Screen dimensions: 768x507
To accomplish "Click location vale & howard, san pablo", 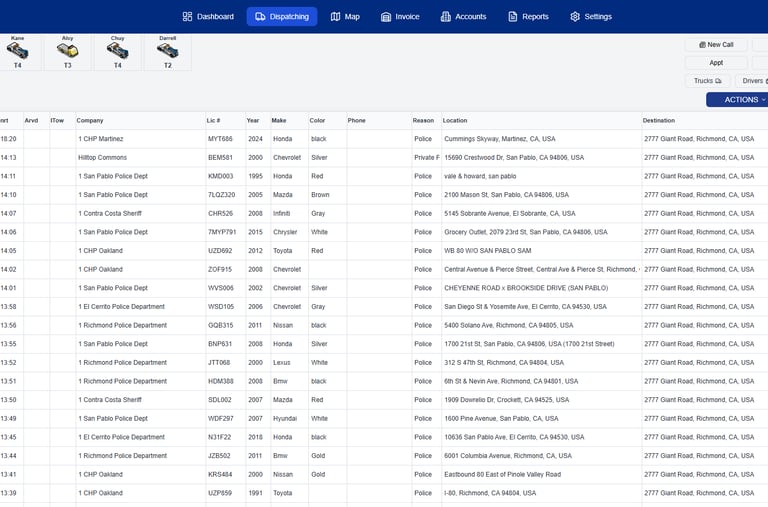I will click(480, 176).
